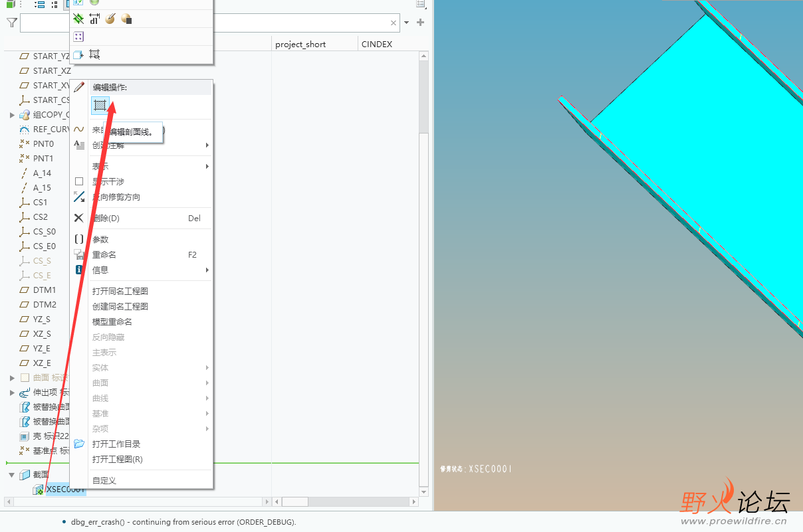Screen dimensions: 803x532
Task: Click 自定义 at bottom of context menu
Action: pos(104,480)
